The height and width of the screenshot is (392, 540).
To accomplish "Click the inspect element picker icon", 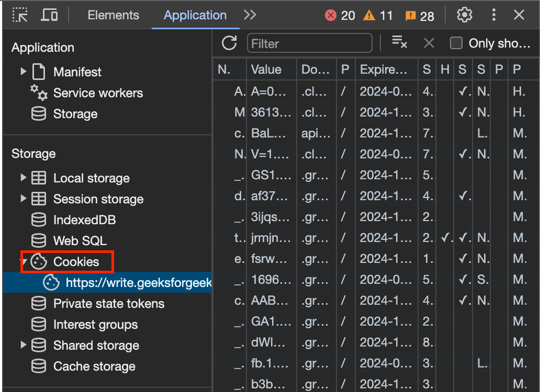I will pos(20,15).
